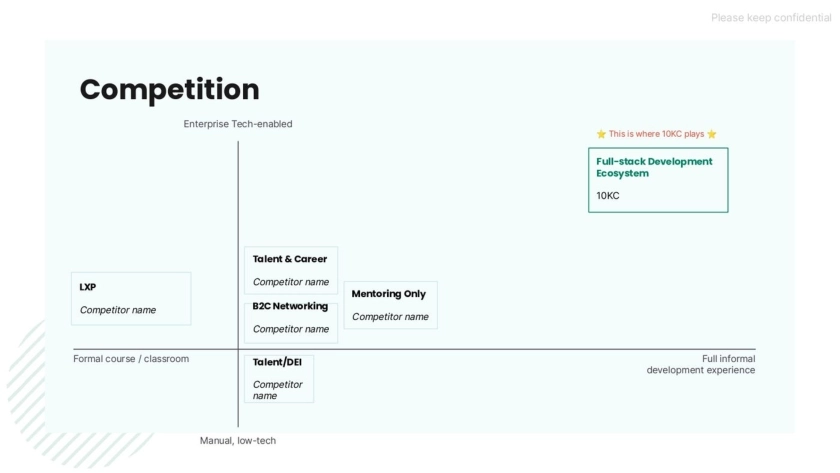The height and width of the screenshot is (473, 840).
Task: Select the 10KC text in the green box
Action: [608, 196]
